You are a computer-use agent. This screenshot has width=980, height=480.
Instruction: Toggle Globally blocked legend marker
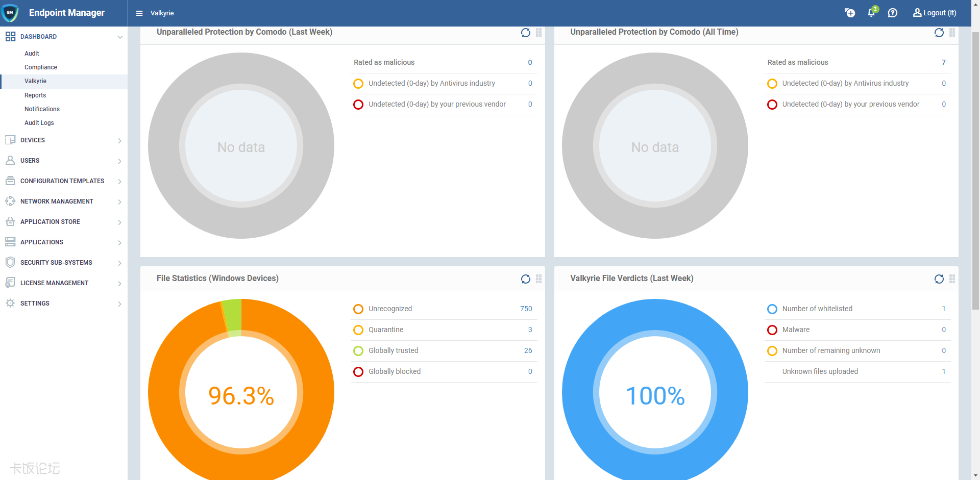click(358, 372)
